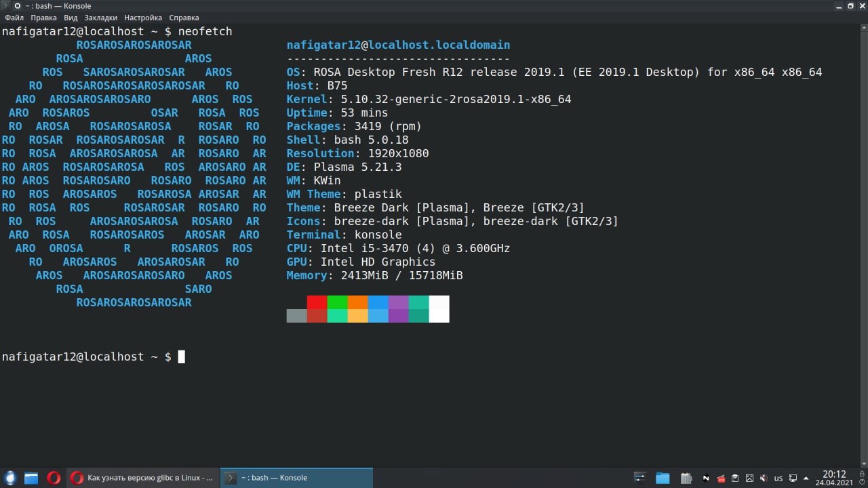Click the Uptime: 53 mins line
The image size is (868, 488).
tap(337, 113)
